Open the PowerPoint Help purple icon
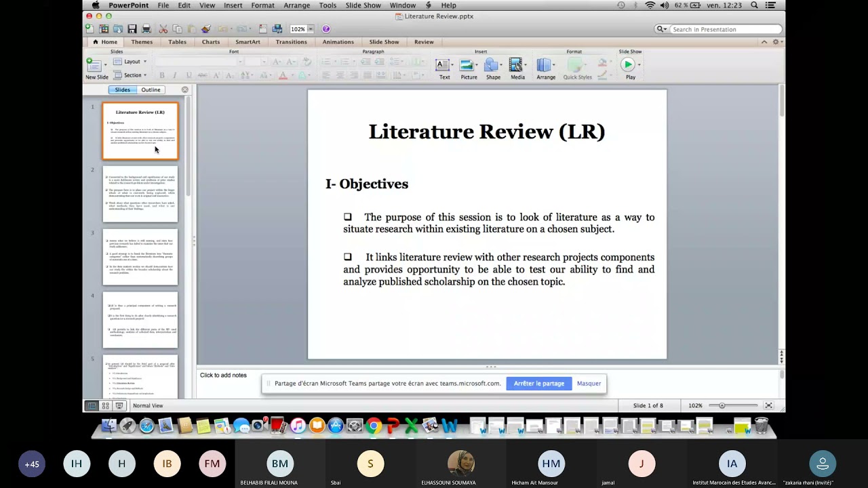The height and width of the screenshot is (488, 868). click(326, 29)
